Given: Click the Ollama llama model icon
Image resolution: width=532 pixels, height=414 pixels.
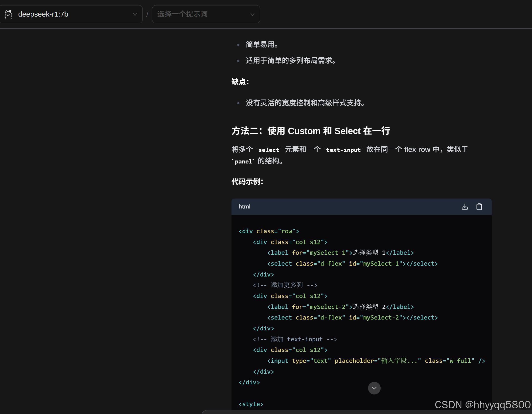Looking at the screenshot, I should (x=8, y=14).
